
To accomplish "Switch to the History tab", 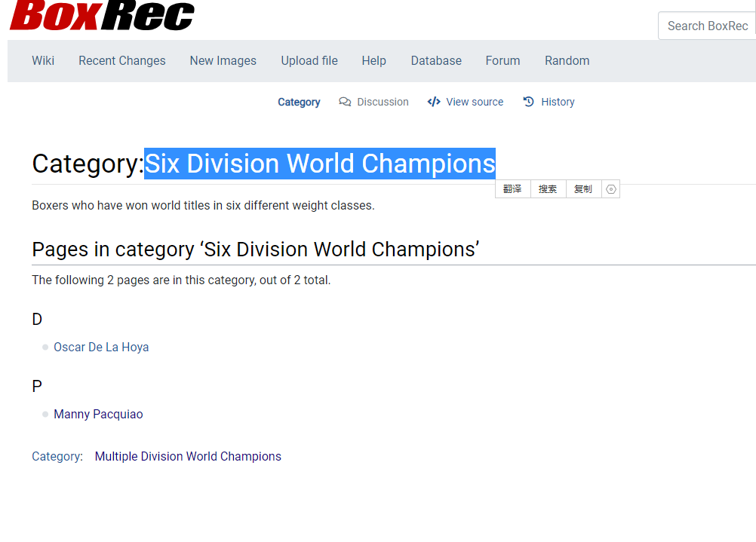I will (558, 102).
